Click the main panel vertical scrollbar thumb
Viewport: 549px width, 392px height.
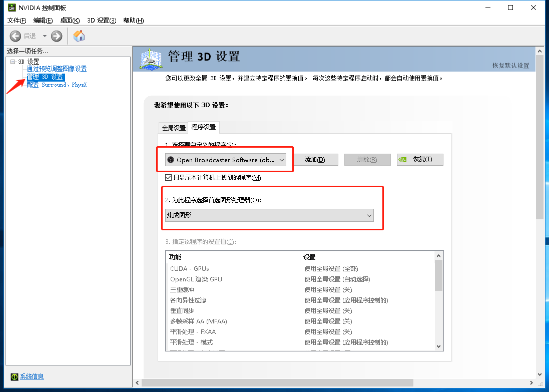pos(539,137)
